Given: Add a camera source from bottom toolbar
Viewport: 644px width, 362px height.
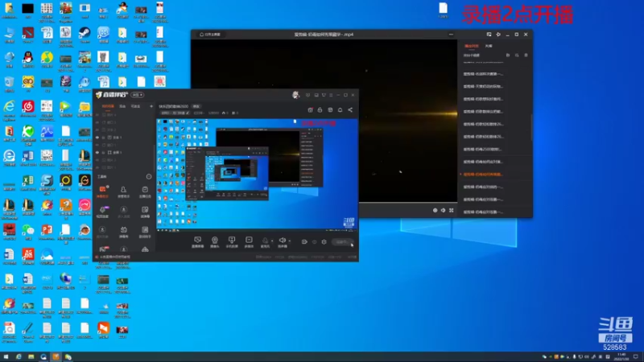Looking at the screenshot, I should click(214, 242).
